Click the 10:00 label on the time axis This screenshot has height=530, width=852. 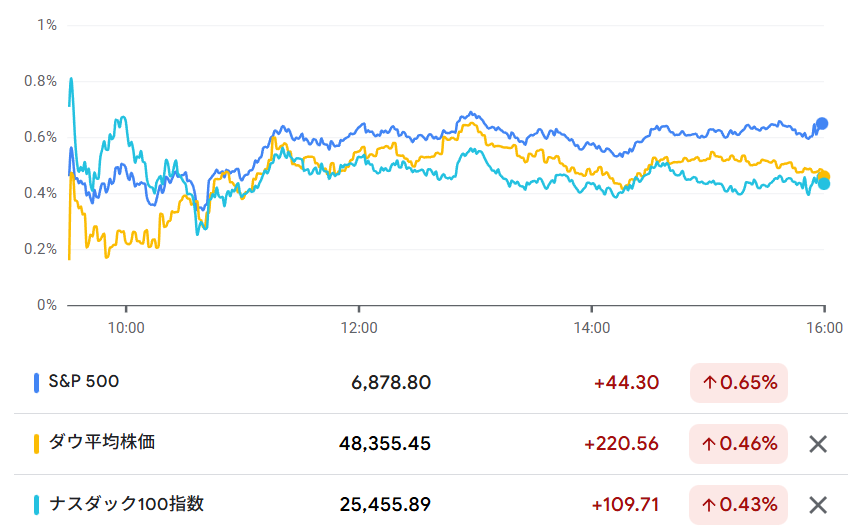pyautogui.click(x=125, y=327)
